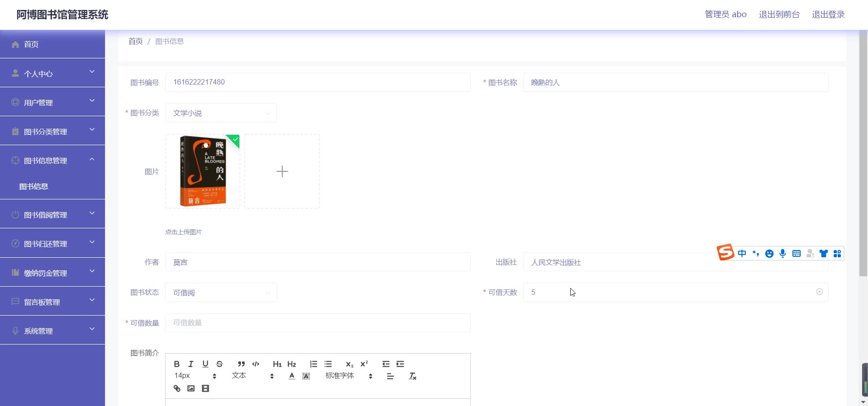This screenshot has width=868, height=406.
Task: Click 退出登录 in the header
Action: click(828, 14)
